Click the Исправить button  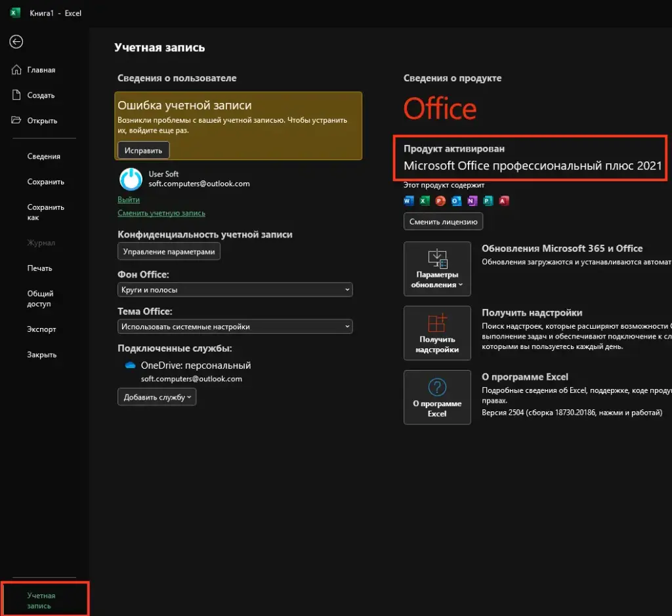click(x=143, y=150)
